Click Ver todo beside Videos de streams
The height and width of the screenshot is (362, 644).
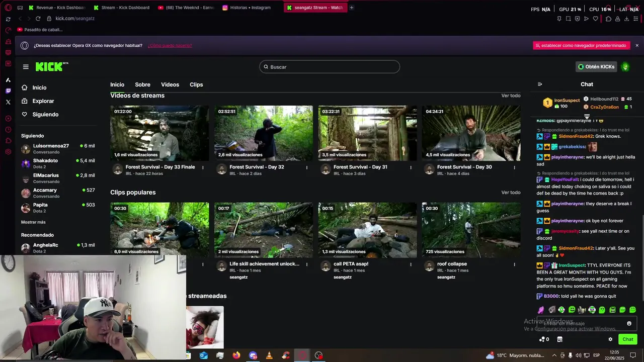click(511, 96)
